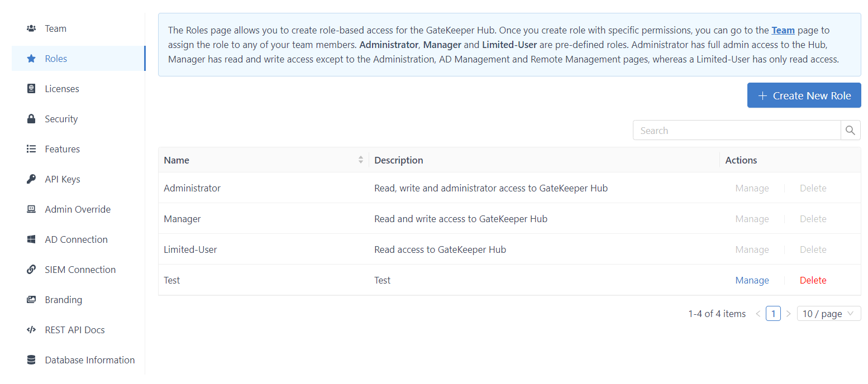The height and width of the screenshot is (384, 868).
Task: Follow the Team link in info banner
Action: [x=783, y=30]
